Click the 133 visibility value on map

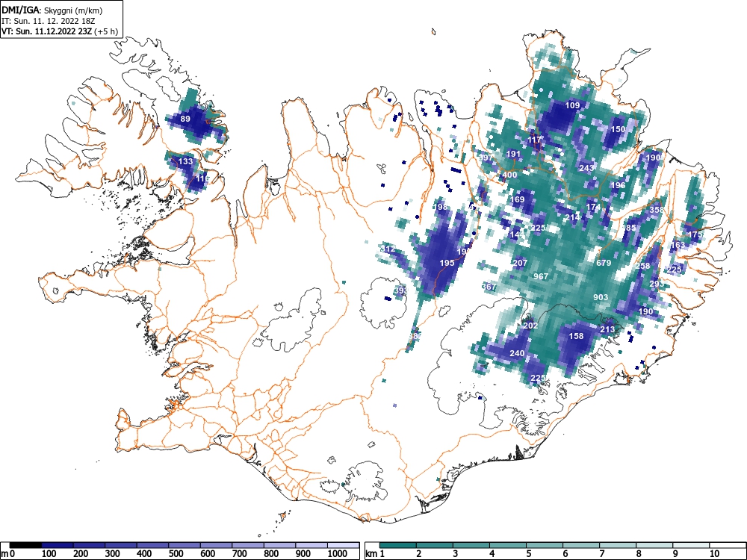[x=185, y=161]
